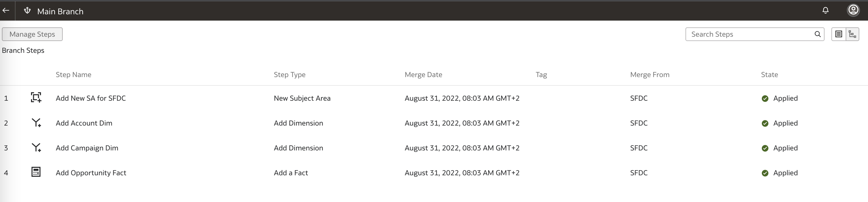Open the Main Branch title menu
This screenshot has width=868, height=202.
[x=60, y=11]
